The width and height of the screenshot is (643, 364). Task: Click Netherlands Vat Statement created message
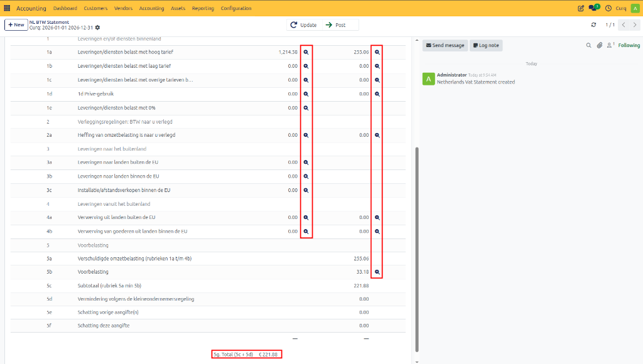(x=476, y=82)
